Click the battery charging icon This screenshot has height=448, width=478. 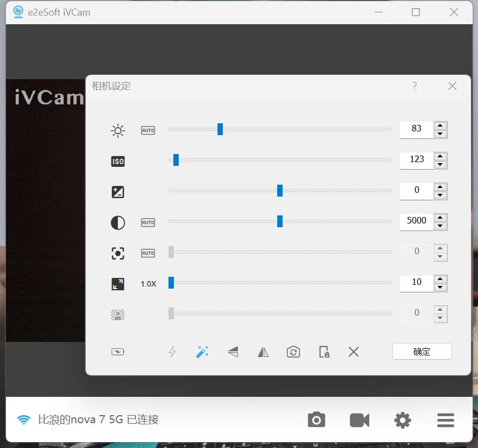118,352
